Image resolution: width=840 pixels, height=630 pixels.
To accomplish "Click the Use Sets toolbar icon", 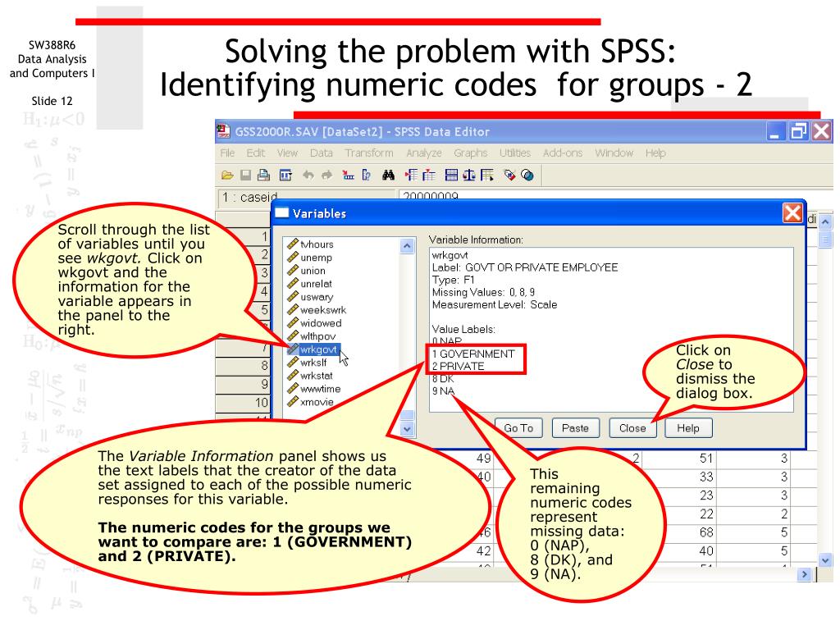I will pyautogui.click(x=527, y=176).
